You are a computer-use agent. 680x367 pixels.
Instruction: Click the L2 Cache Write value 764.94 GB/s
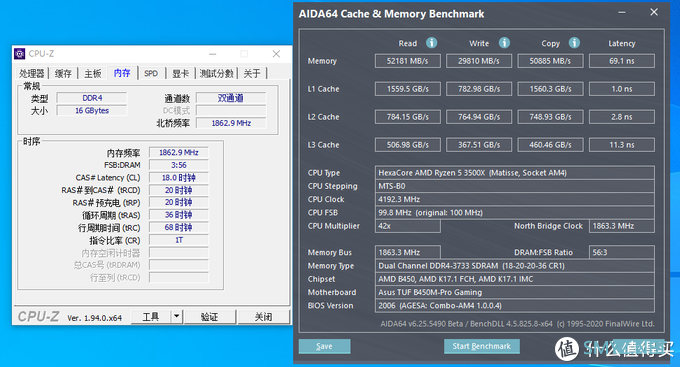pos(479,117)
